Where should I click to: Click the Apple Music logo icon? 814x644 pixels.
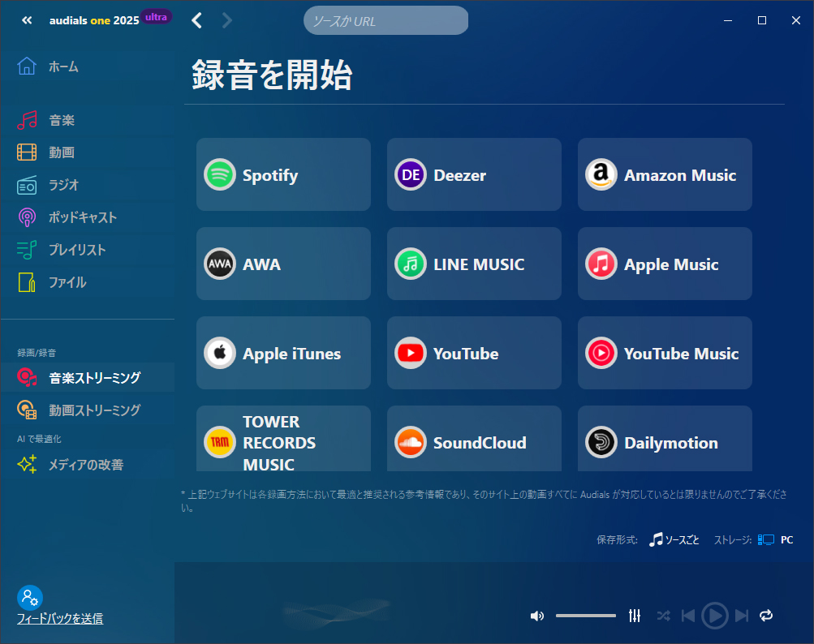(x=601, y=264)
